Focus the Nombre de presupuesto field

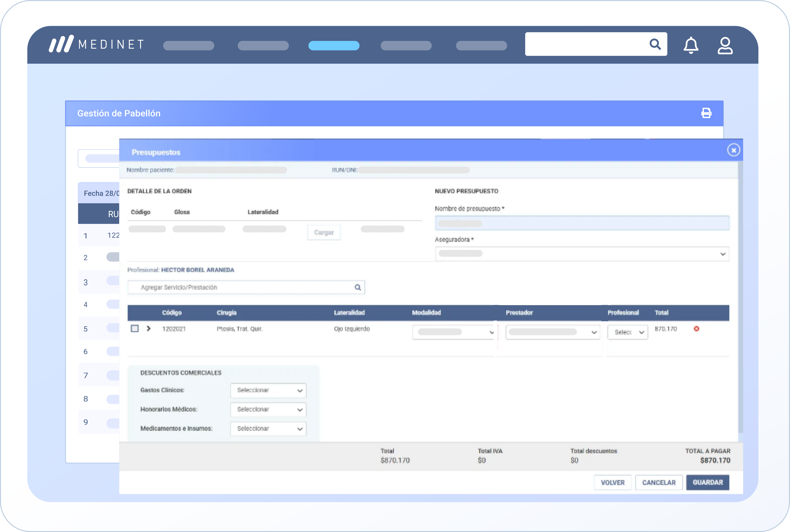(x=582, y=223)
